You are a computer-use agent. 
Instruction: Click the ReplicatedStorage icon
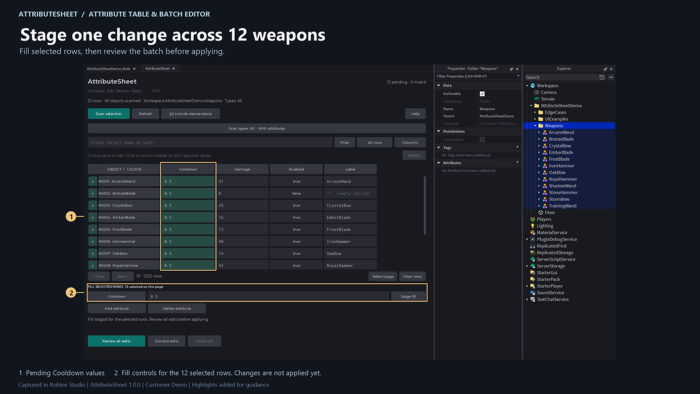(x=533, y=253)
